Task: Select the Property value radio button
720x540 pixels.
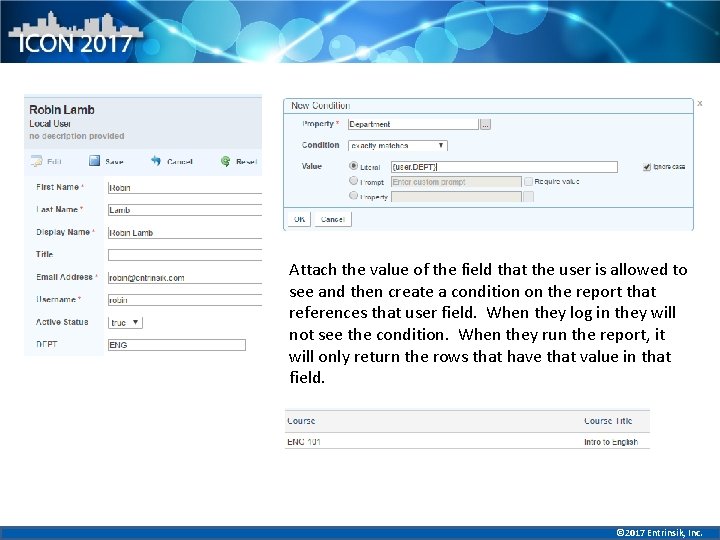Action: pos(354,196)
